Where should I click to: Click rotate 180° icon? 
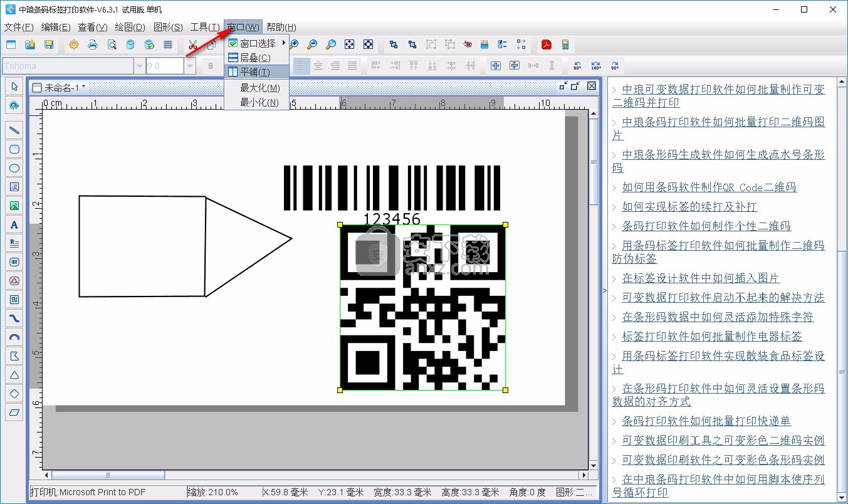pos(596,66)
